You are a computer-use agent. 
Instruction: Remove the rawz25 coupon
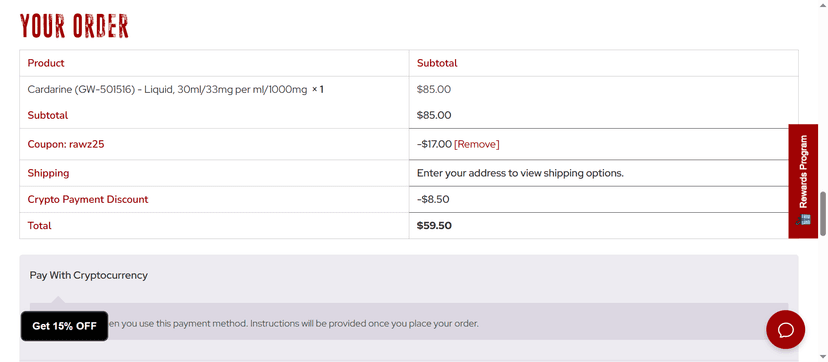476,144
